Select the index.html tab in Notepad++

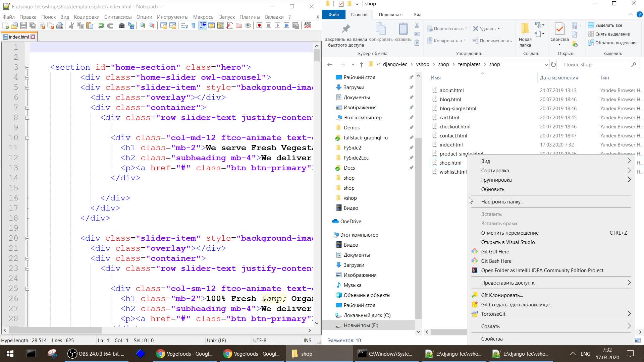pyautogui.click(x=19, y=37)
